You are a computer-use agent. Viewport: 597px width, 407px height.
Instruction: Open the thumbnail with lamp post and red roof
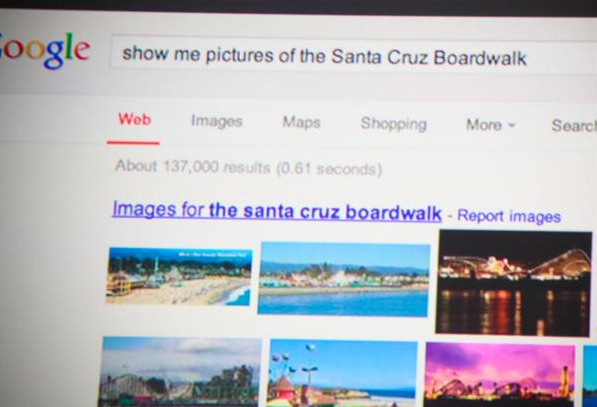click(x=342, y=373)
